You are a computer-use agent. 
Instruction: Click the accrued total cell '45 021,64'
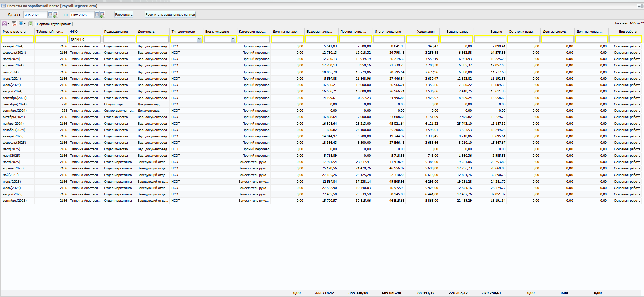point(389,124)
